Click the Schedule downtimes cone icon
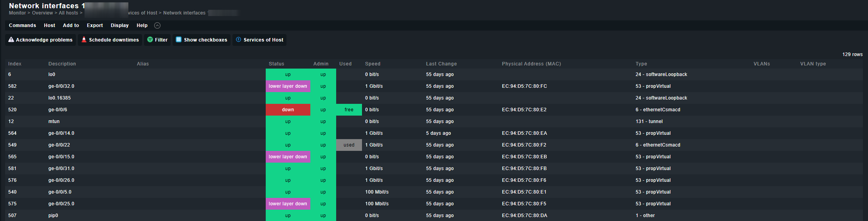 [84, 40]
